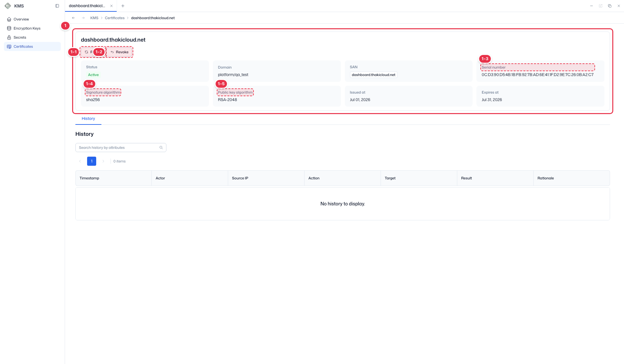Click the Source IP column header

266,178
